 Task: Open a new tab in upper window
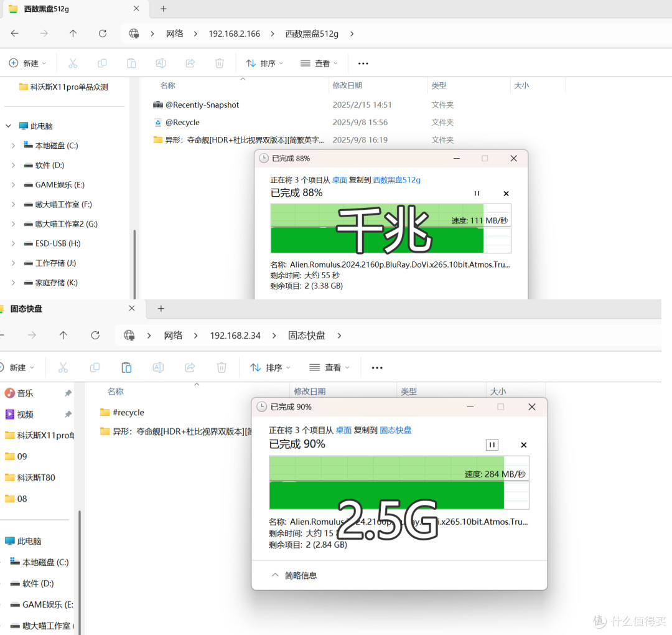coord(163,9)
